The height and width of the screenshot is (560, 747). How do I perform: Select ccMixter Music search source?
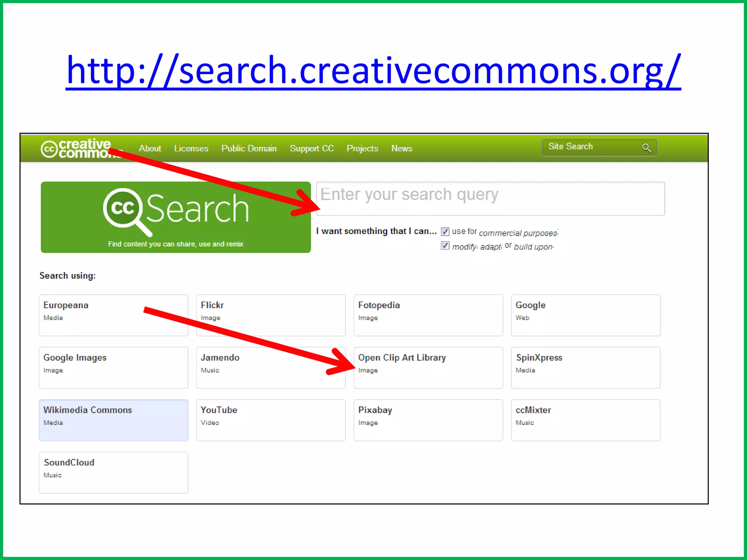click(x=586, y=420)
